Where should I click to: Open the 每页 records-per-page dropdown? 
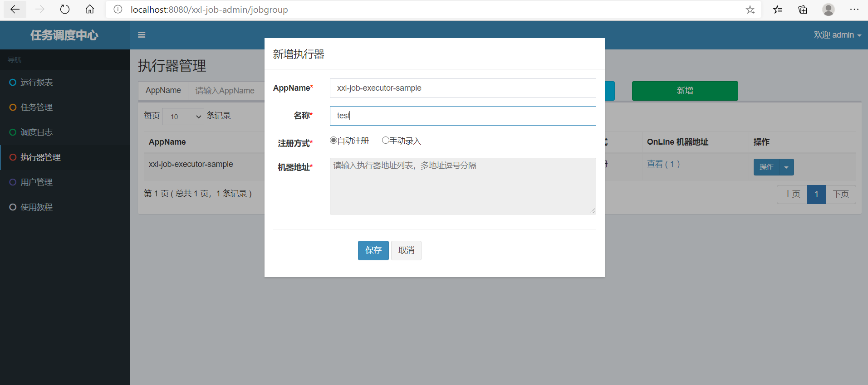pyautogui.click(x=183, y=117)
